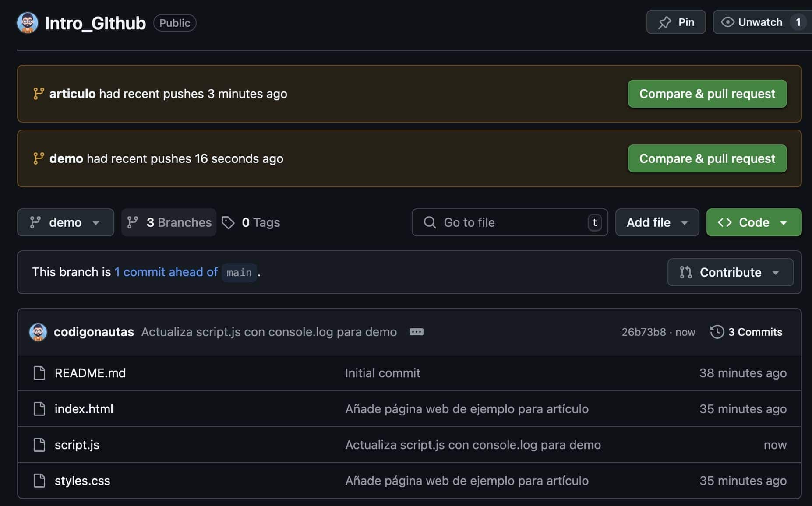Image resolution: width=812 pixels, height=506 pixels.
Task: Click the branch icon next to demo banner
Action: (x=39, y=158)
